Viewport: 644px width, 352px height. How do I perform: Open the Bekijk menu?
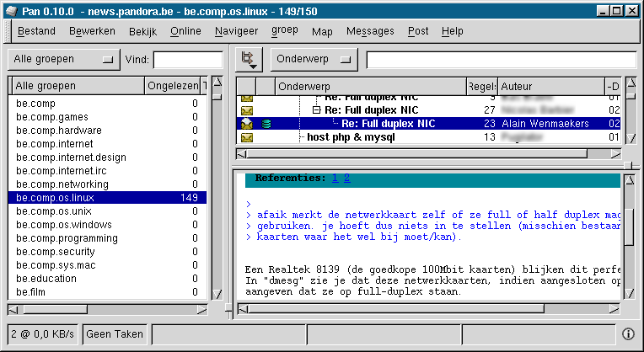click(x=143, y=32)
